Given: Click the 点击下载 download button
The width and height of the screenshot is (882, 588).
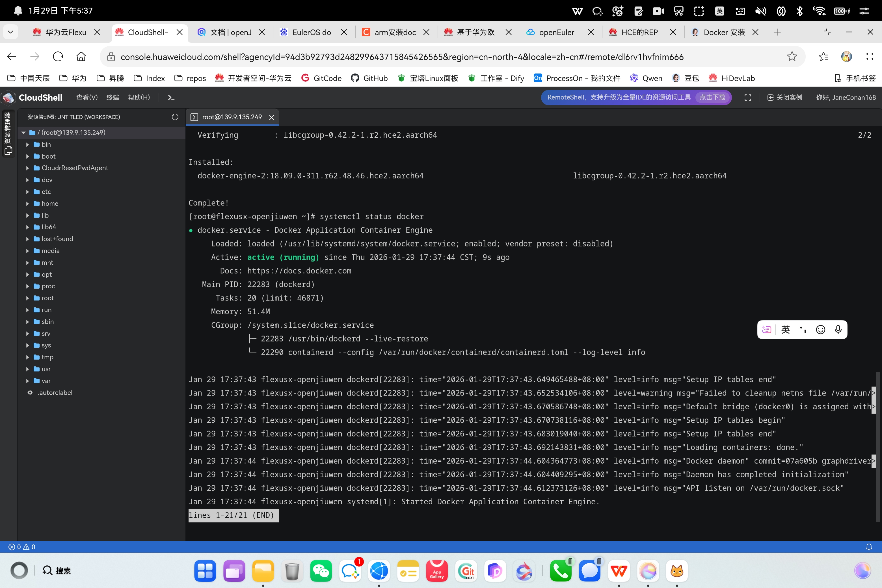Looking at the screenshot, I should point(712,98).
